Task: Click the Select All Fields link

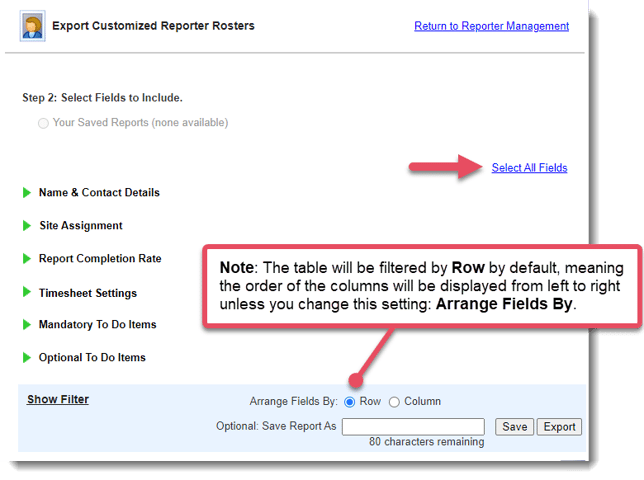Action: click(x=529, y=168)
